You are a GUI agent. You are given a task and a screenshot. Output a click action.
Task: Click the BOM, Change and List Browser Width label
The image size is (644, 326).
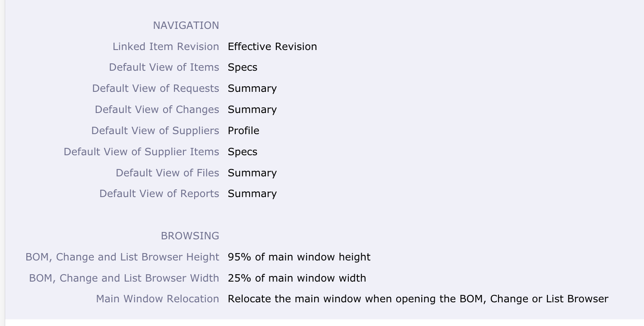[x=124, y=279]
